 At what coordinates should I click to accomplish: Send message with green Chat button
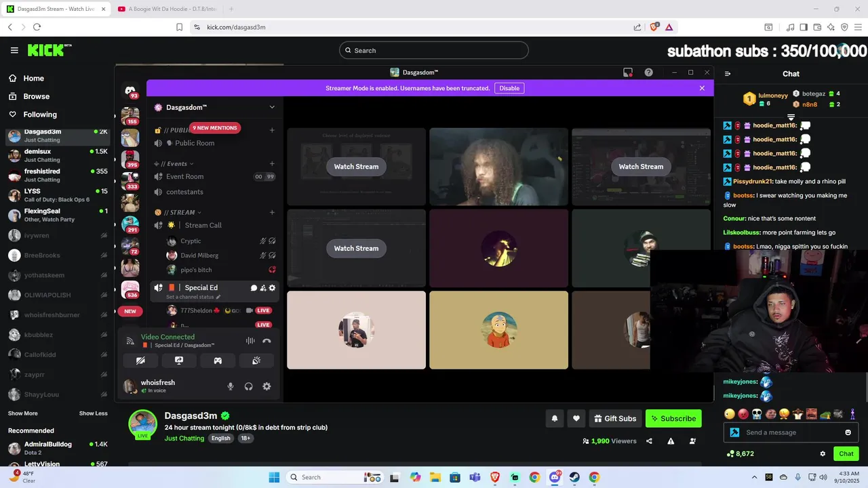click(846, 454)
